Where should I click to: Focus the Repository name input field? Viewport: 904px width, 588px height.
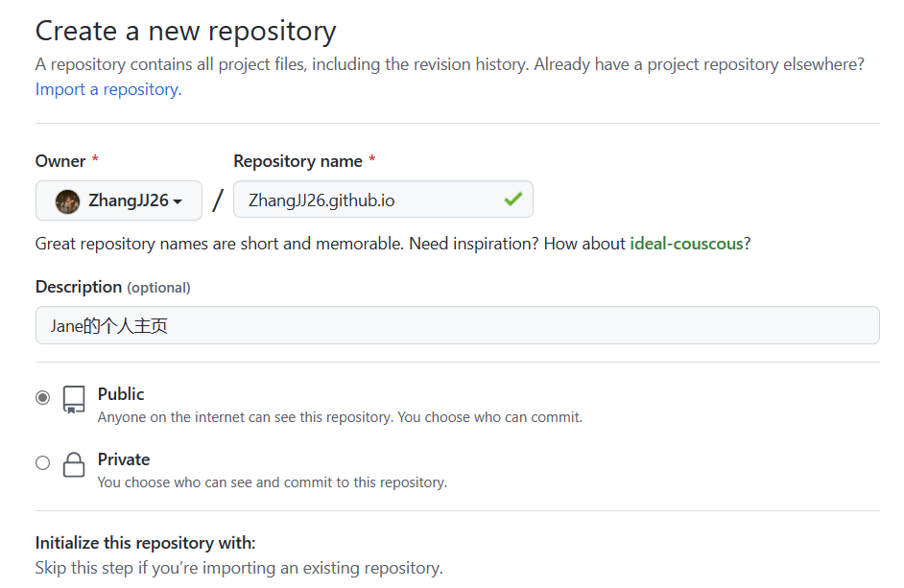tap(383, 200)
